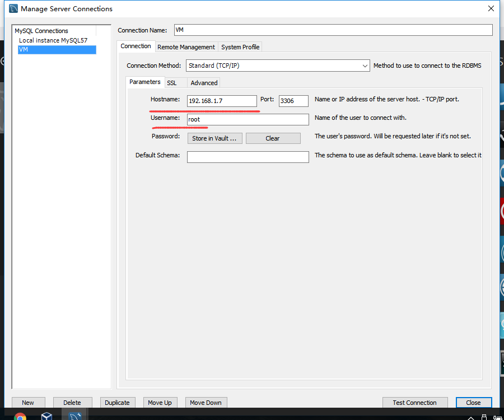Select the Parameters tab

pos(145,82)
